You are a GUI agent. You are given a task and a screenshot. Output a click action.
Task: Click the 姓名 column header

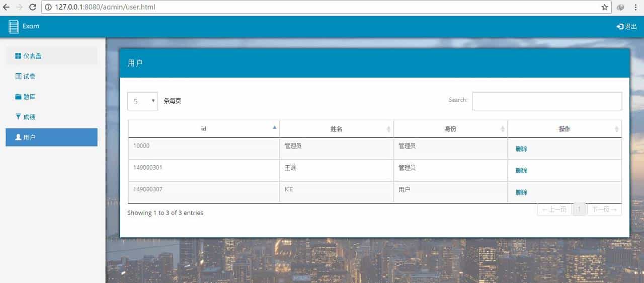tap(337, 129)
